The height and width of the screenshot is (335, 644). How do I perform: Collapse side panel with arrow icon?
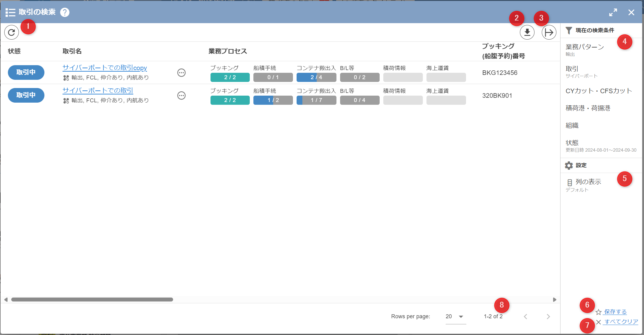click(x=549, y=32)
